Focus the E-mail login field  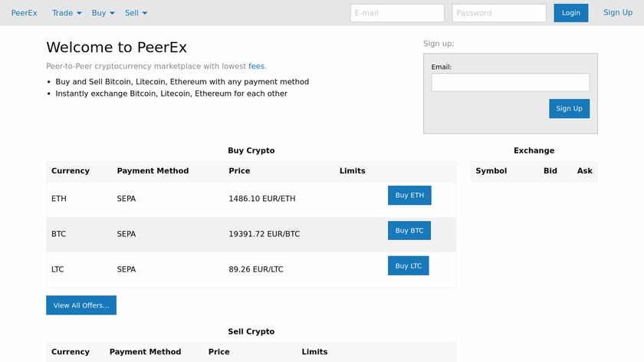(397, 13)
